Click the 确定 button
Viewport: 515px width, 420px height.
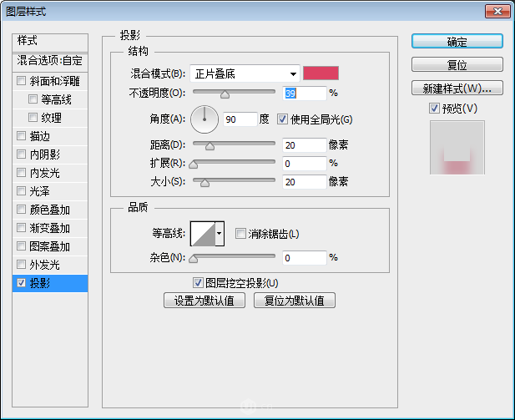click(x=457, y=42)
